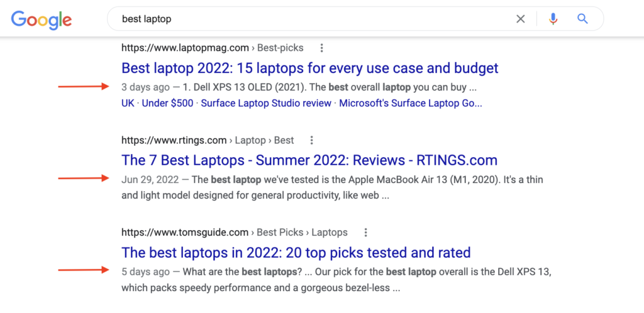The image size is (644, 313).
Task: Click the rtings.com › Laptop › Best breadcrumb
Action: pos(208,140)
